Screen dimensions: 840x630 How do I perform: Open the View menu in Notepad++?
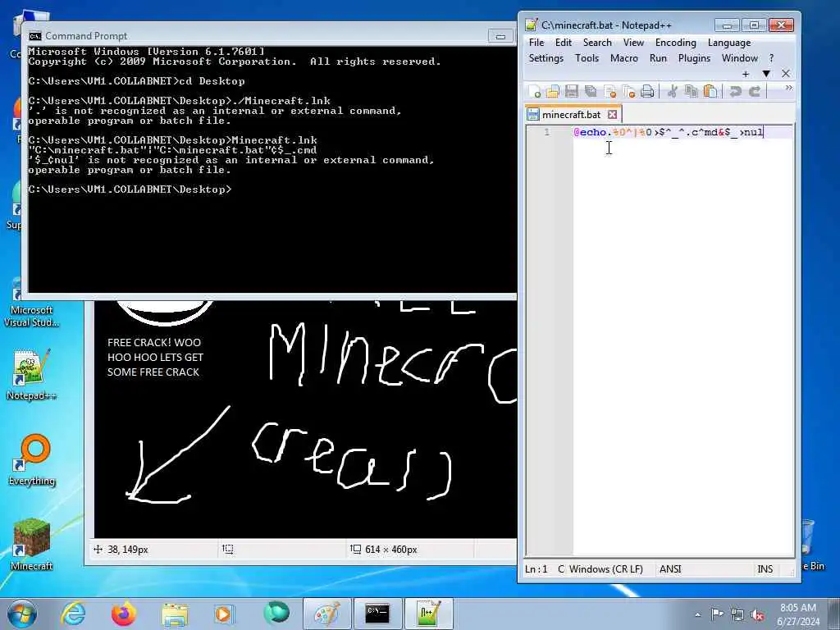(x=633, y=43)
